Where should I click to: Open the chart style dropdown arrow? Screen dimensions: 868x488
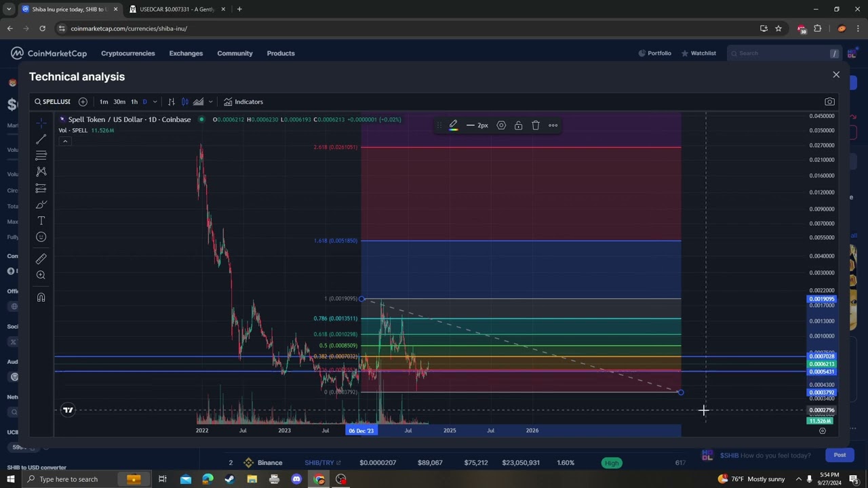210,102
